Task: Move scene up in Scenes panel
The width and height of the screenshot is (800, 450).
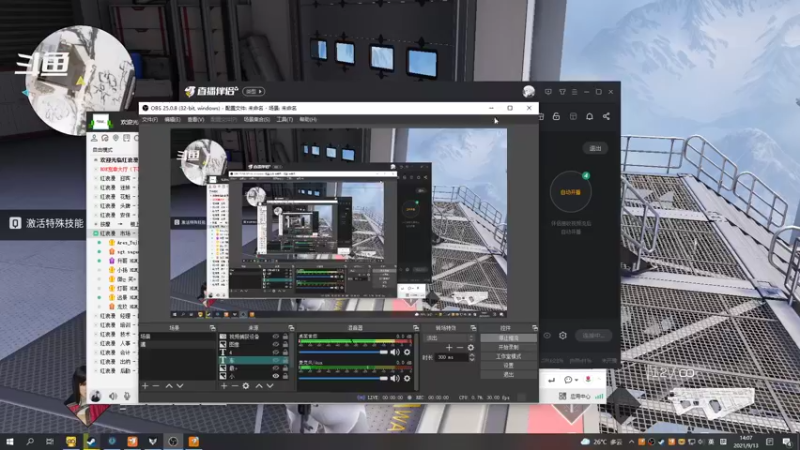Action: (169, 386)
